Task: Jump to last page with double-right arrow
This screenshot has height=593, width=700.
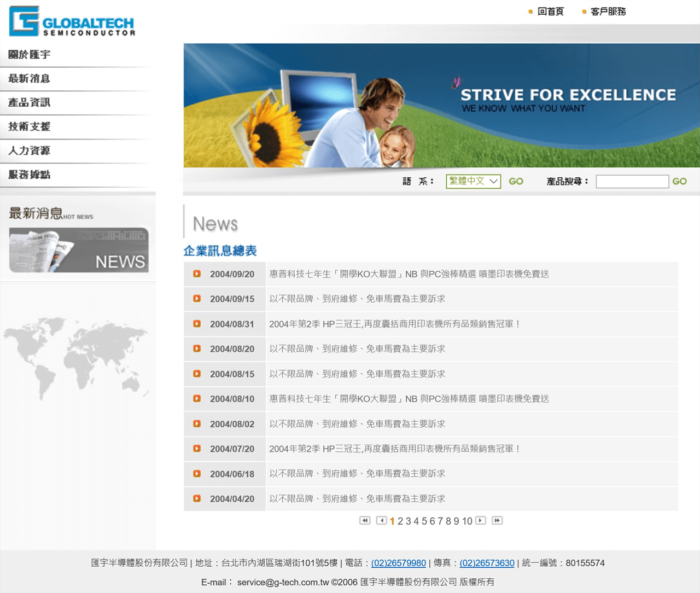Action: [497, 520]
